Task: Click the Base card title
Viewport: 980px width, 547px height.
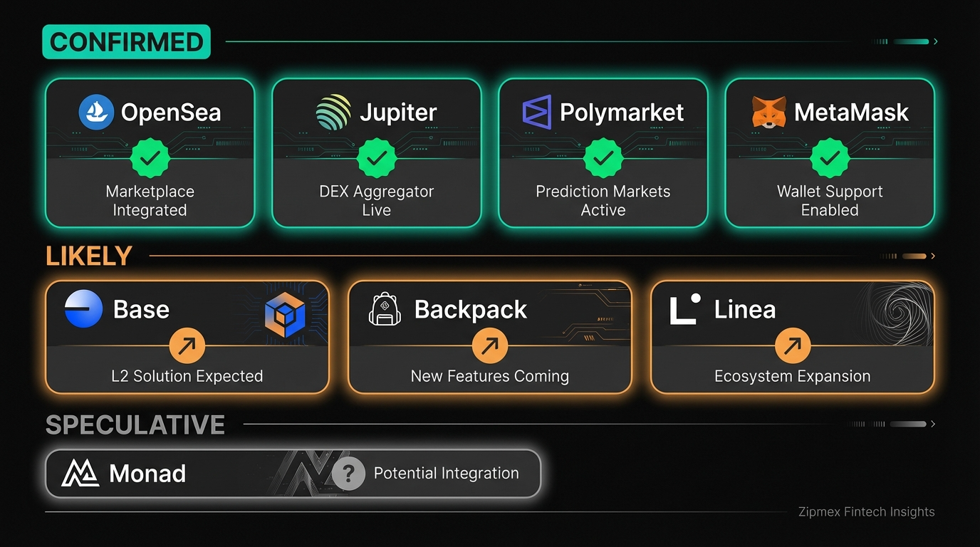Action: point(141,309)
